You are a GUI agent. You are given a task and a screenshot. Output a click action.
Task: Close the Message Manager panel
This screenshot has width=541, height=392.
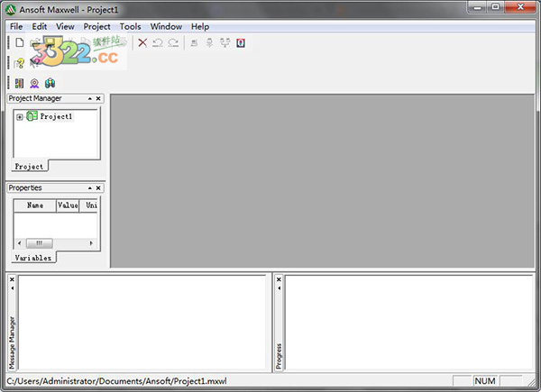coord(12,279)
